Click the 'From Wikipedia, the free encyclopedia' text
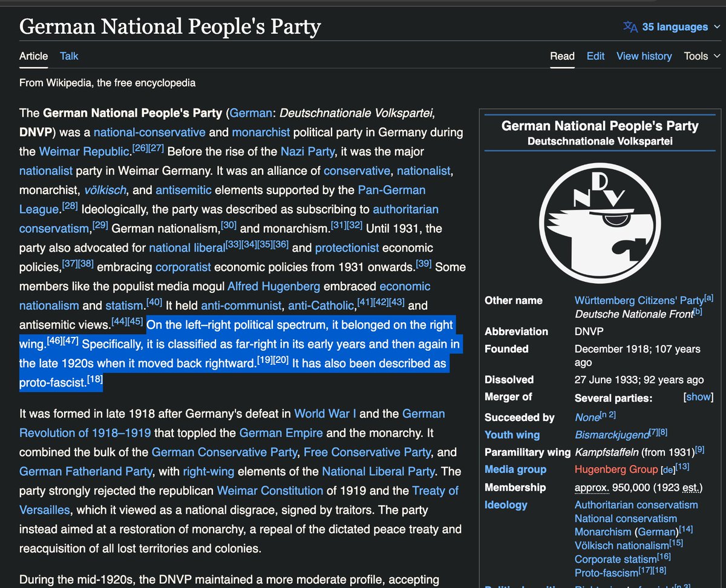 click(107, 83)
